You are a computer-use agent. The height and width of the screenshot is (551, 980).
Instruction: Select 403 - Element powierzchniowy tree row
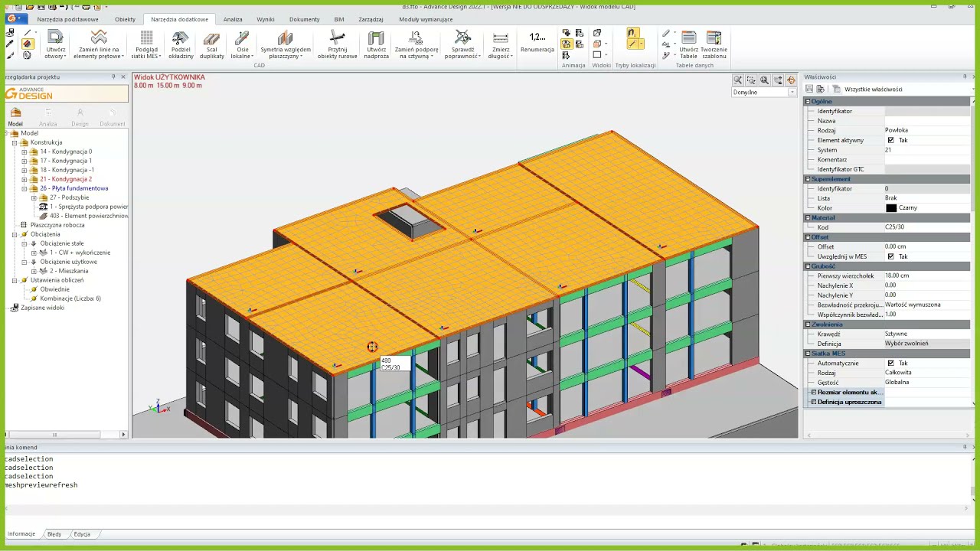pyautogui.click(x=89, y=216)
